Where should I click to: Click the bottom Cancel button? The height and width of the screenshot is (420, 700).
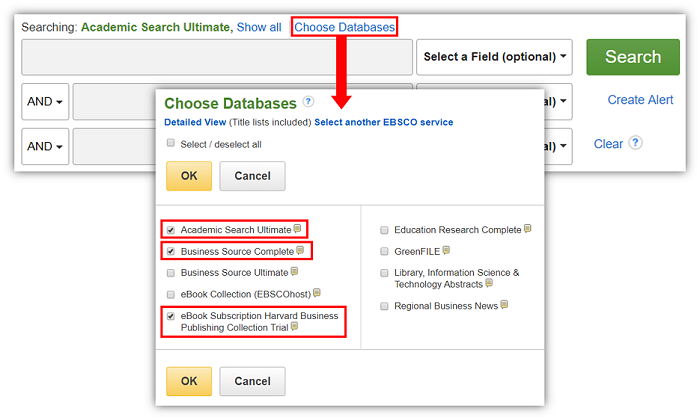pyautogui.click(x=252, y=381)
